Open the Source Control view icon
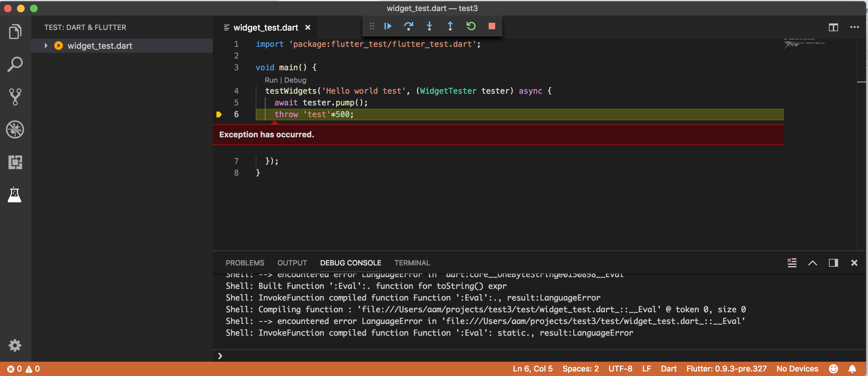868x376 pixels. pos(15,97)
